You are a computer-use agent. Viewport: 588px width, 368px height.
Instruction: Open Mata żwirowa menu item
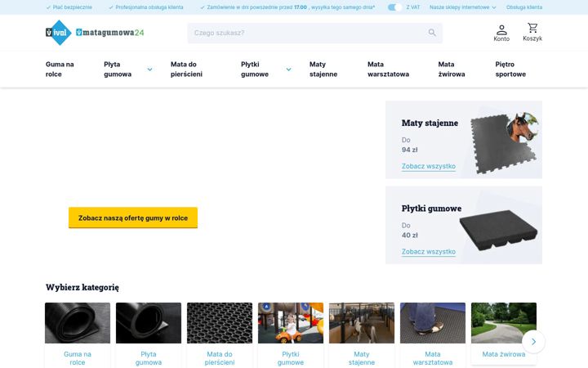tap(452, 69)
